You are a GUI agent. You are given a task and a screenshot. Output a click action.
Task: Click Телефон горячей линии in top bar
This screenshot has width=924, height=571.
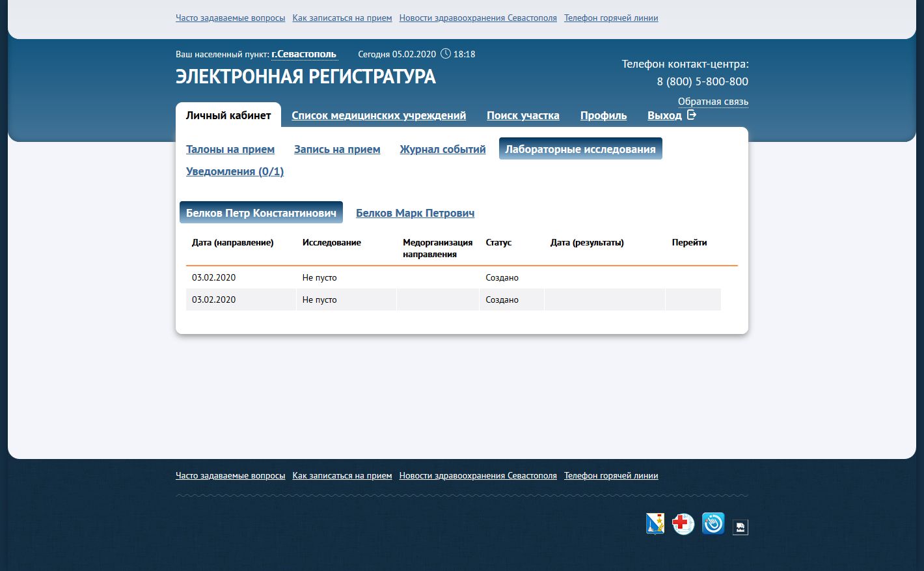[x=611, y=18]
